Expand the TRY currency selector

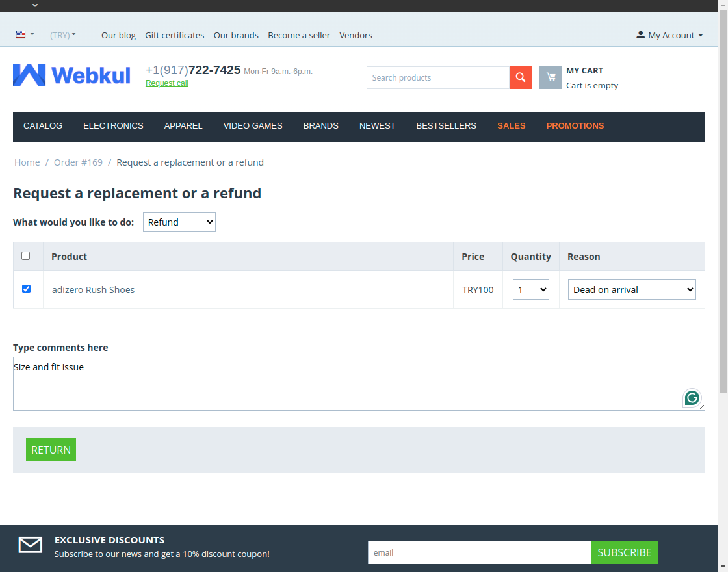coord(63,35)
